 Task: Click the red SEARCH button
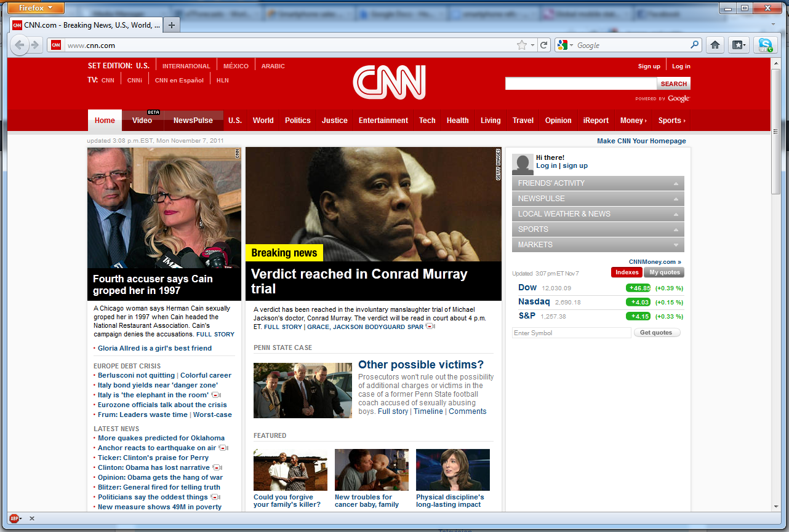click(674, 84)
